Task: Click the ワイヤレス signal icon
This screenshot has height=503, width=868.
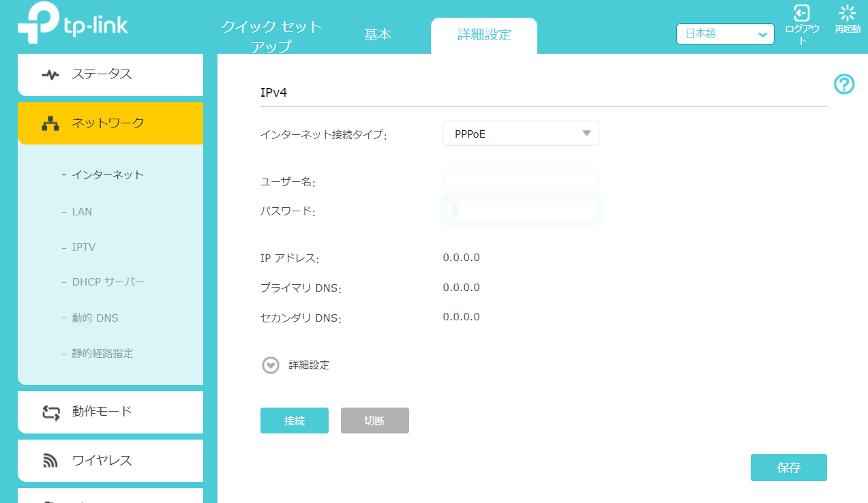Action: pyautogui.click(x=50, y=461)
